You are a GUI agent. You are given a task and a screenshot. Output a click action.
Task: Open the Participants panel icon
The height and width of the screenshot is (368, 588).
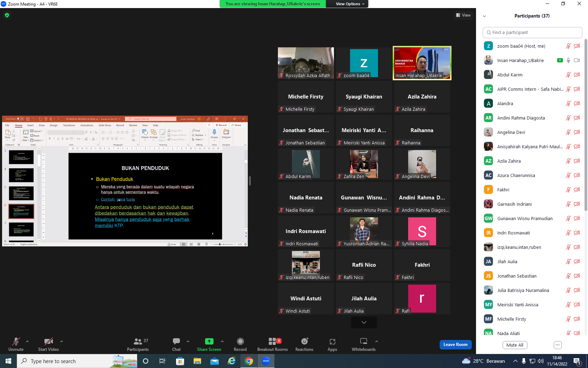tap(138, 342)
